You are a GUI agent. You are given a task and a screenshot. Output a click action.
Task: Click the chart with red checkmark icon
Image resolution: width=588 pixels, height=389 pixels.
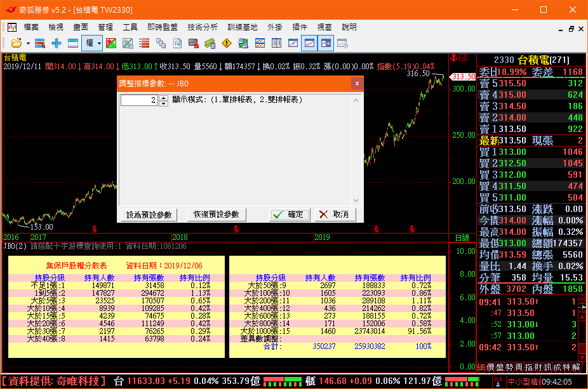(x=194, y=43)
